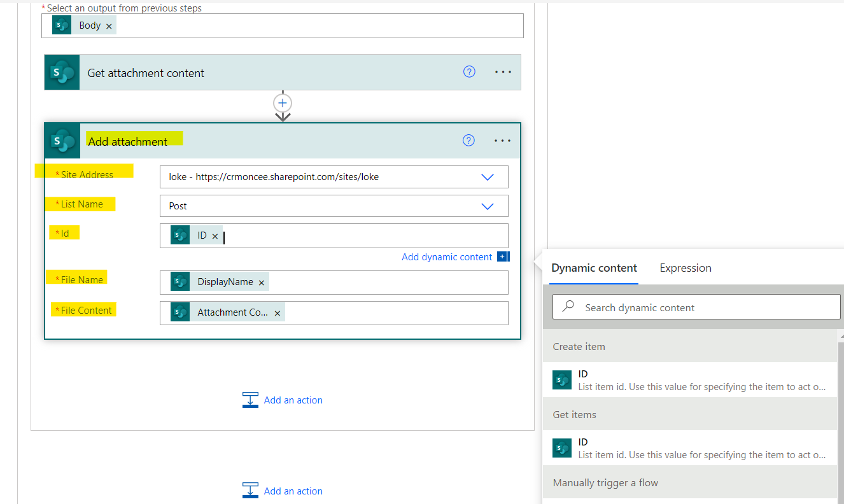Open more options for Get attachment content
Image resolution: width=844 pixels, height=504 pixels.
point(503,72)
